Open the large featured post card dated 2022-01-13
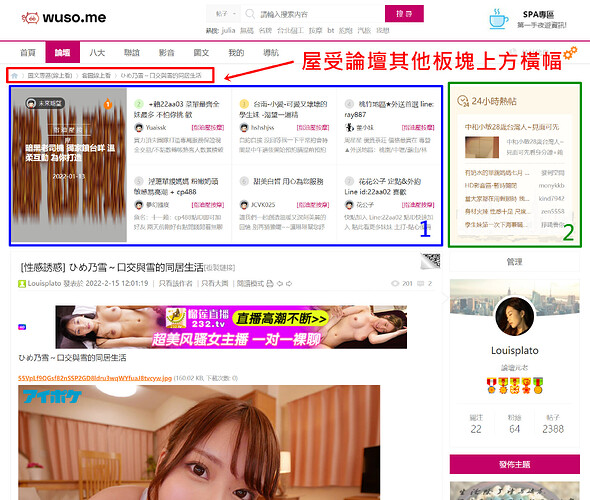Viewport: 590px width, 500px height. [69, 165]
